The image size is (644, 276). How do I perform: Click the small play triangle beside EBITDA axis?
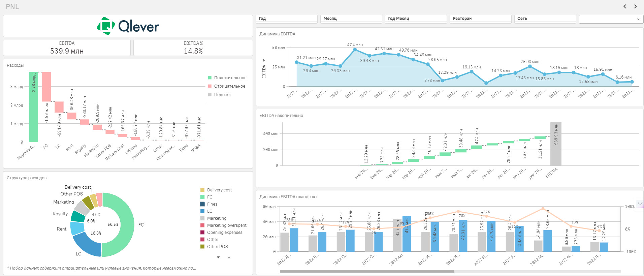[264, 60]
